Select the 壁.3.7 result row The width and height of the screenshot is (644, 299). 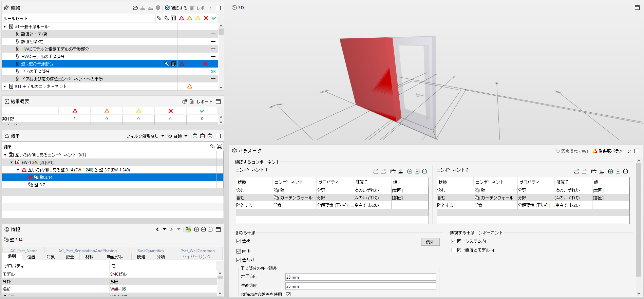[x=113, y=185]
